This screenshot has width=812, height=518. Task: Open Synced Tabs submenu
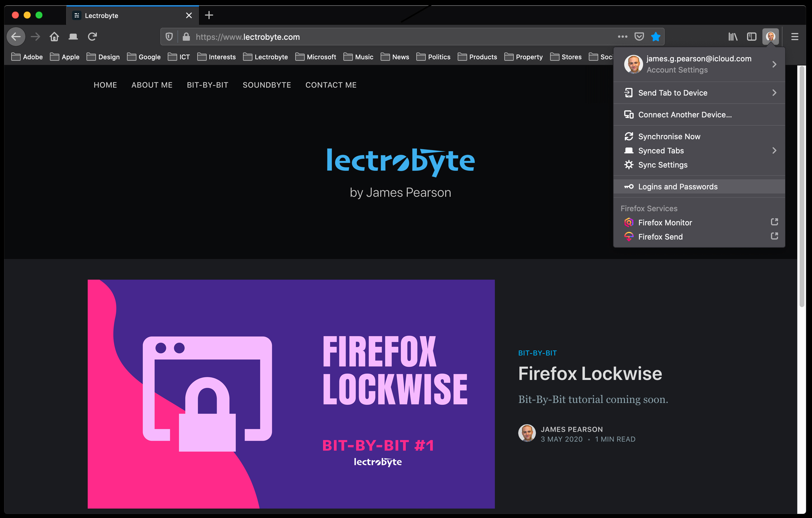click(700, 151)
